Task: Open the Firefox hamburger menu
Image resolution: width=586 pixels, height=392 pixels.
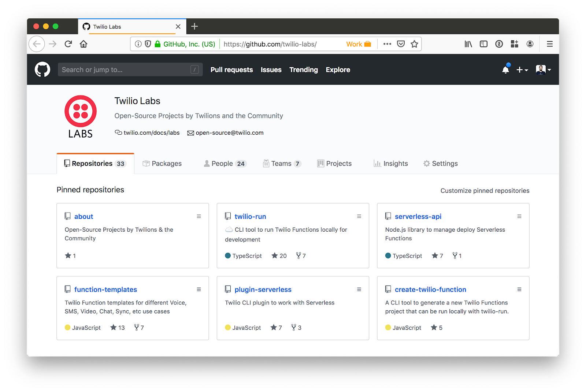Action: tap(550, 44)
